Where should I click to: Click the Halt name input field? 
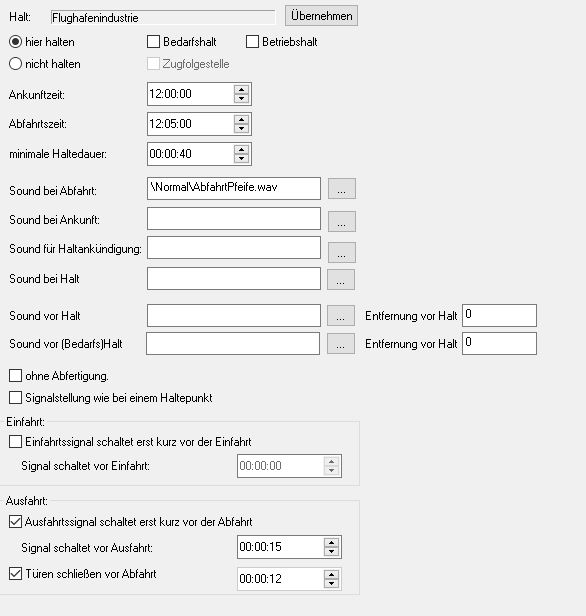[163, 18]
